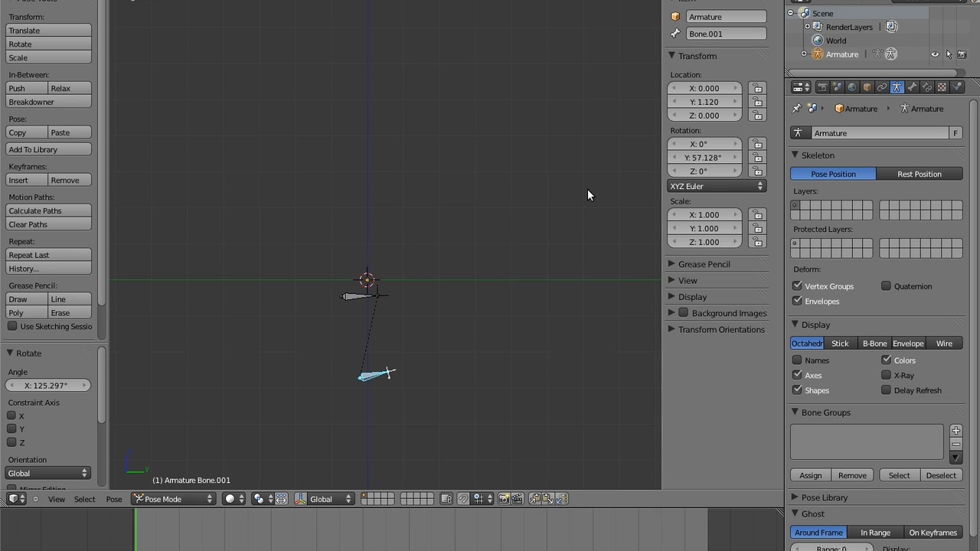980x551 pixels.
Task: Click the OpenGL render animation clapper icon
Action: (x=517, y=499)
